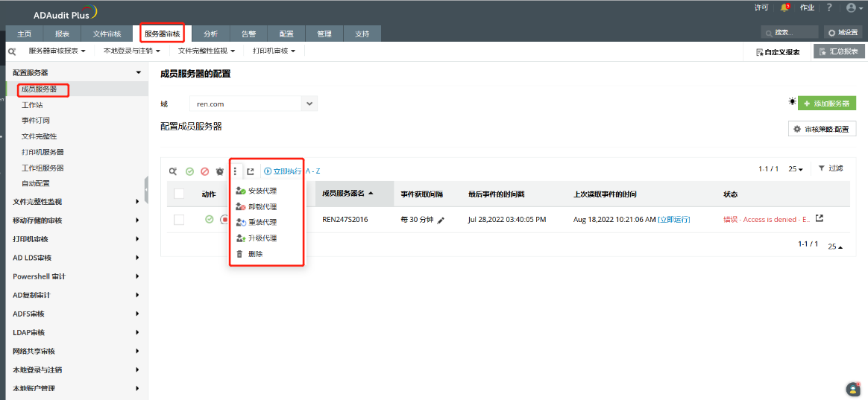Switch to the 服务器审核 tab
Image resolution: width=868 pixels, height=400 pixels.
coord(163,34)
